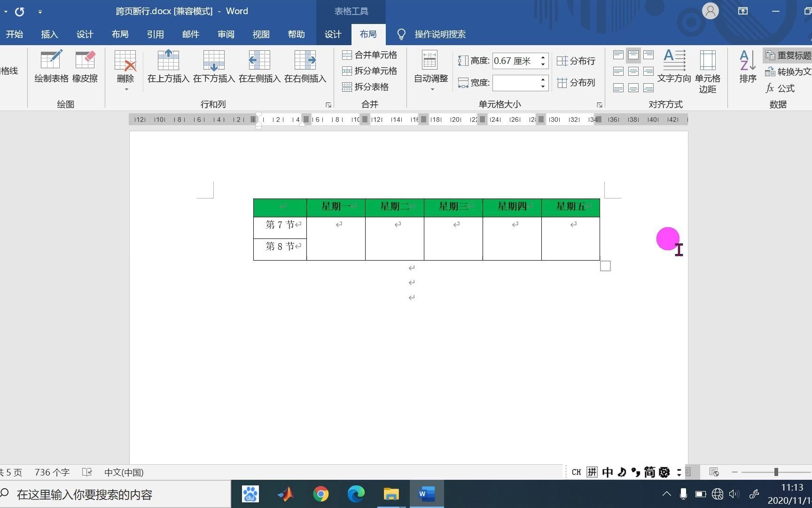Open Microsoft Edge from the taskbar
This screenshot has width=812, height=508.
point(356,494)
